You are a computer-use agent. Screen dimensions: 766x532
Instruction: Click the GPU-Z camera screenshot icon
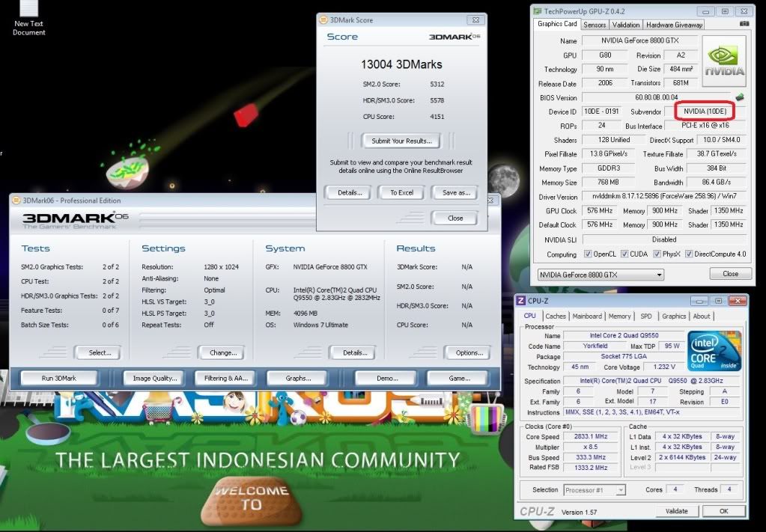744,23
